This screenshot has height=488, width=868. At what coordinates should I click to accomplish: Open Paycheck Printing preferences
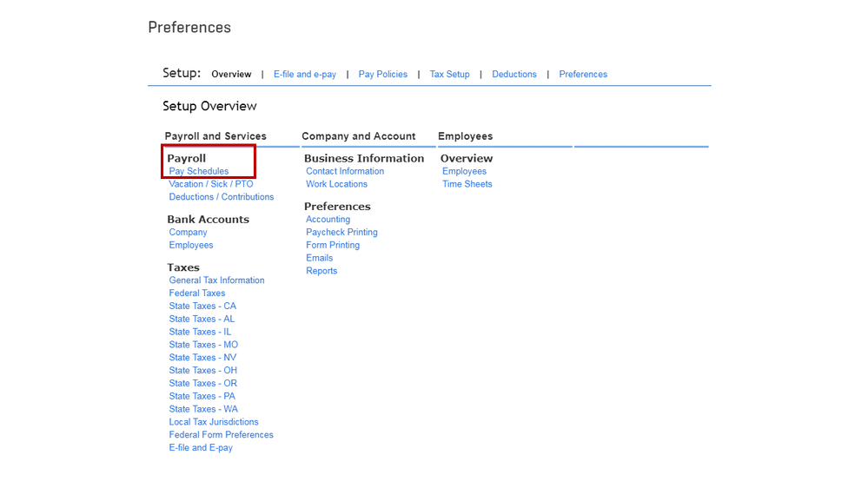coord(341,232)
